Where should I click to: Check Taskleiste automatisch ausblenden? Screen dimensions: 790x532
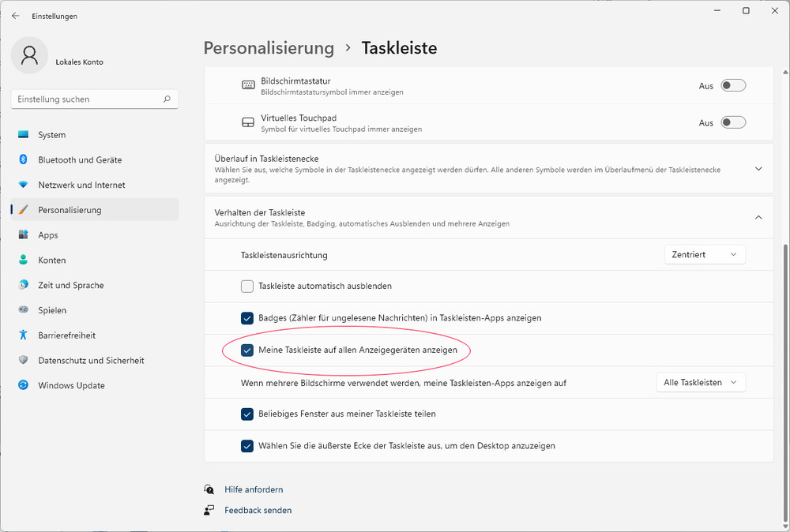coord(246,287)
